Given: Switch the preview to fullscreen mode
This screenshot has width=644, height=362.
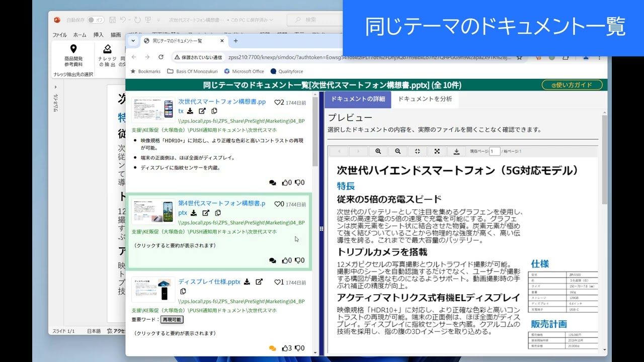Looking at the screenshot, I should tap(437, 151).
